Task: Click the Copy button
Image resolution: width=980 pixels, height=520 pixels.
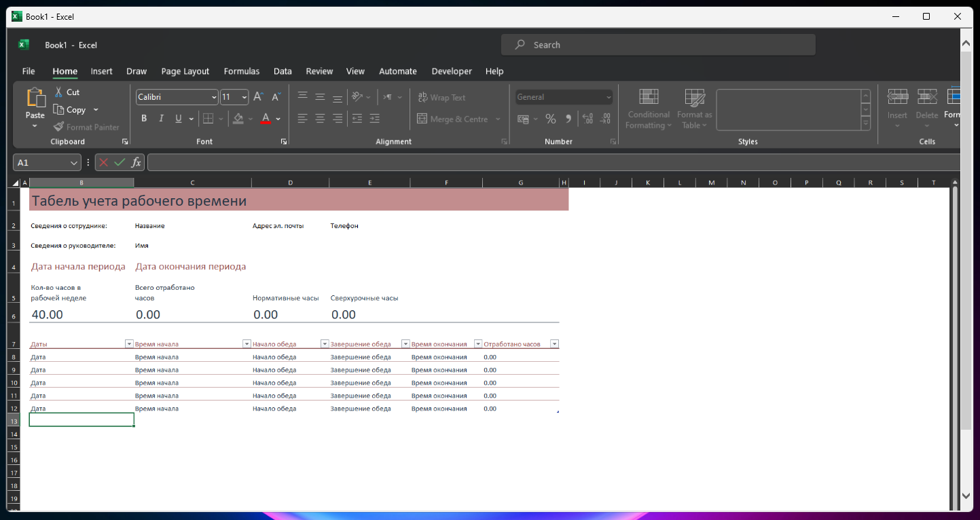Action: (x=70, y=109)
